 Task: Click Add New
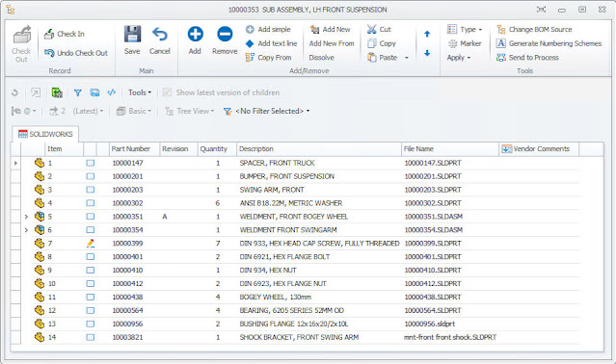coord(331,30)
